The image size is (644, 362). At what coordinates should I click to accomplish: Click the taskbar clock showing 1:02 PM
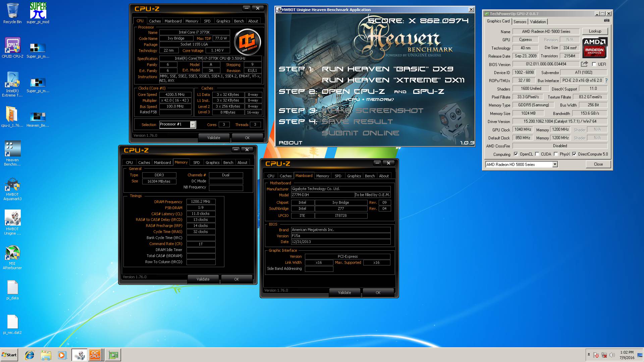[627, 355]
